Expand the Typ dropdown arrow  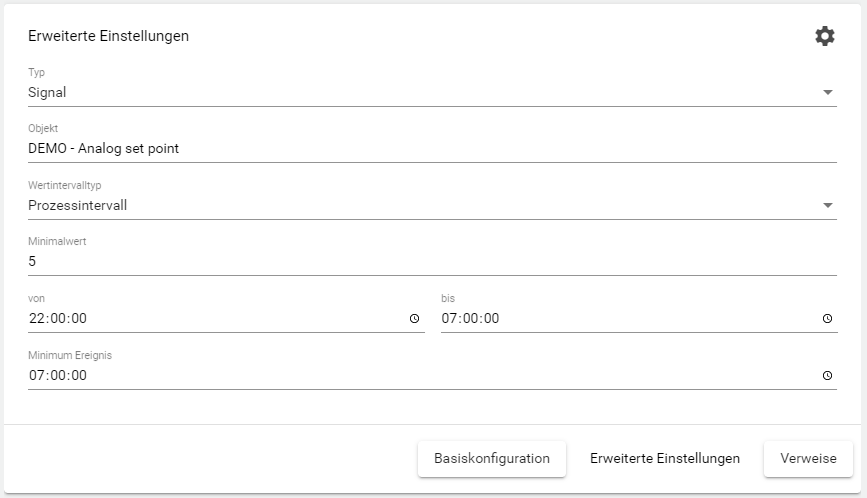(827, 93)
